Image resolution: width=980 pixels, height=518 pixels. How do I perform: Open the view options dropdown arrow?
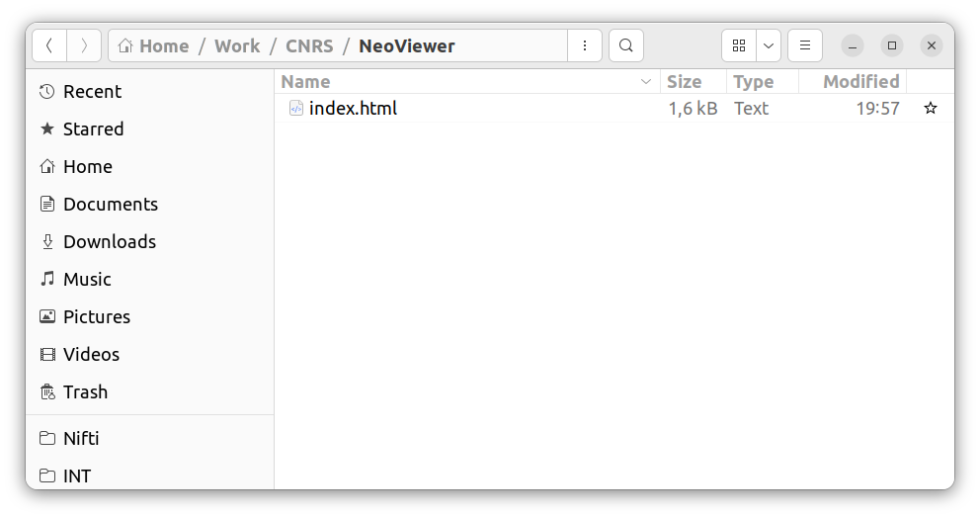769,45
